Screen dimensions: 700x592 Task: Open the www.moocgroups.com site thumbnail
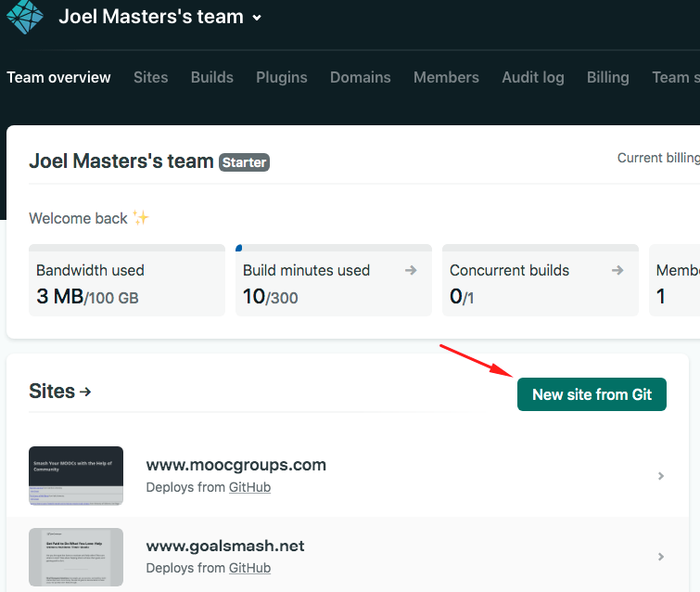coord(76,476)
